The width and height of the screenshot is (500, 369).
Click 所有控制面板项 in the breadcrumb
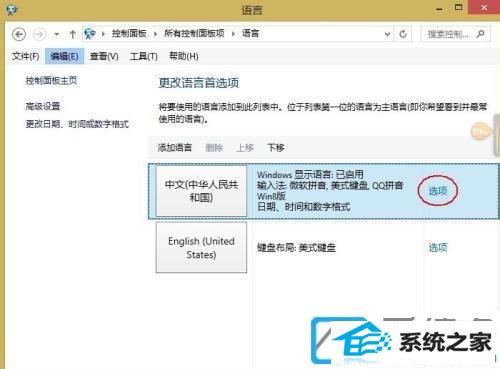pyautogui.click(x=194, y=33)
